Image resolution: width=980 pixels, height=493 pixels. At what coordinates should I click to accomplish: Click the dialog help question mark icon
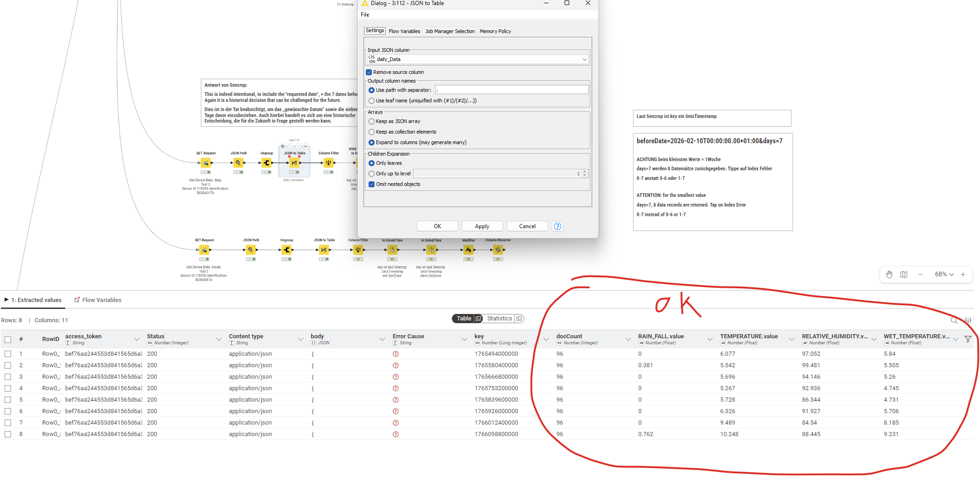557,226
